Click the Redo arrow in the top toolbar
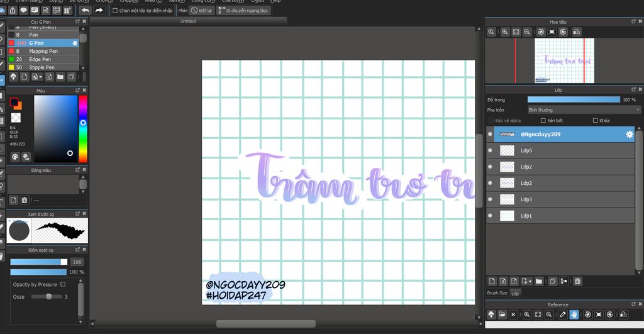 (x=99, y=10)
